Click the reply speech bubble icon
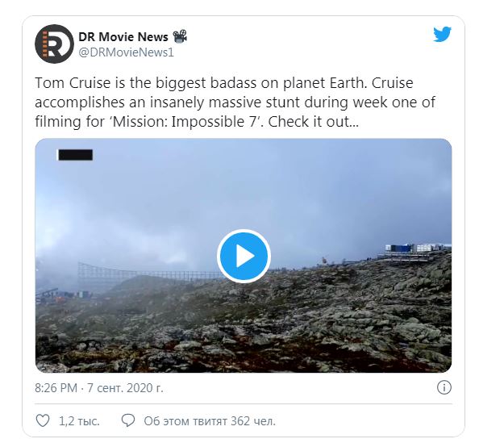 [127, 420]
